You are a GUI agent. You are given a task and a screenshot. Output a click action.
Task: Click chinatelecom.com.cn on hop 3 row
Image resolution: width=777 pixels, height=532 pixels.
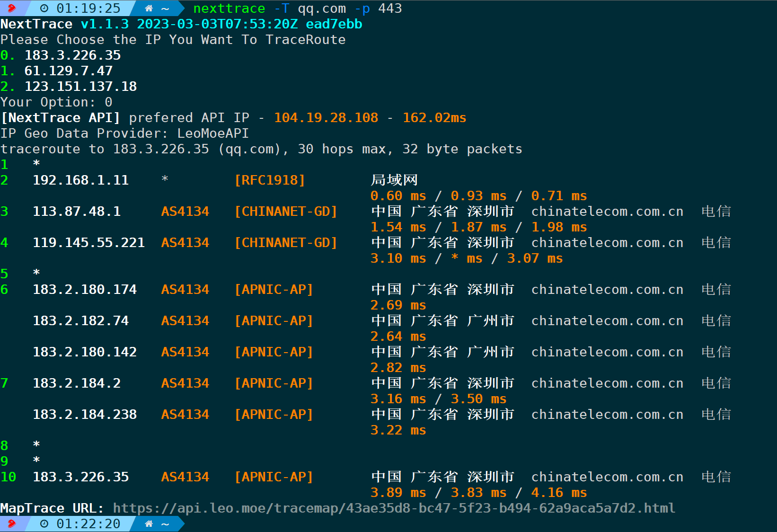tap(607, 212)
